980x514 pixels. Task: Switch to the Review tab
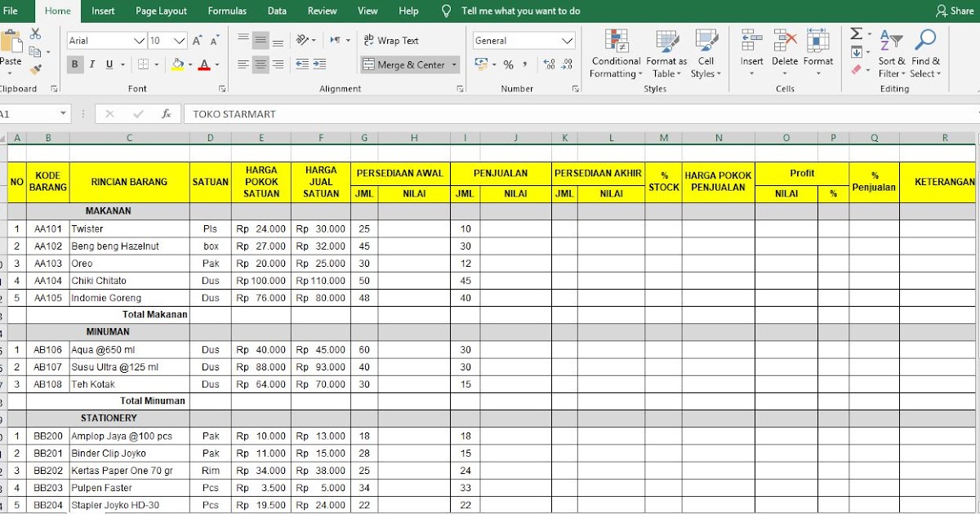(x=323, y=11)
